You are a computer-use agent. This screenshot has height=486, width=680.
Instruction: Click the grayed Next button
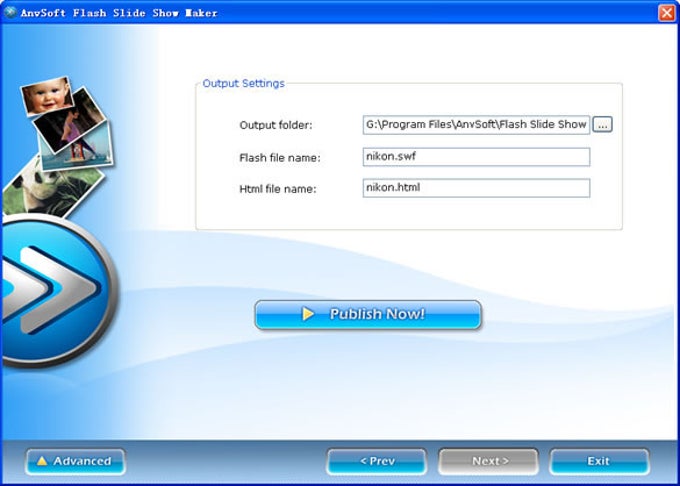(488, 461)
